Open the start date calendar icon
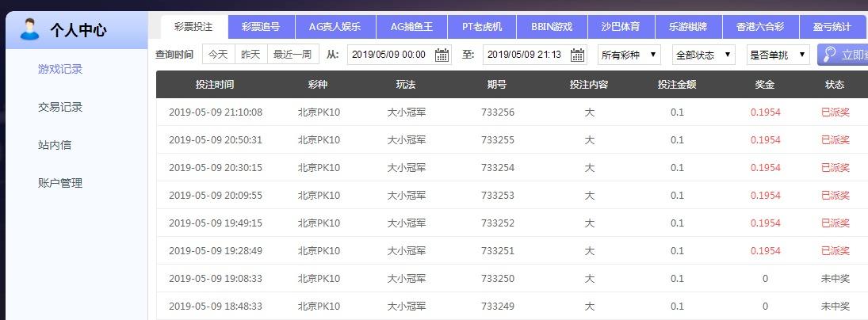Image resolution: width=868 pixels, height=320 pixels. pos(442,55)
